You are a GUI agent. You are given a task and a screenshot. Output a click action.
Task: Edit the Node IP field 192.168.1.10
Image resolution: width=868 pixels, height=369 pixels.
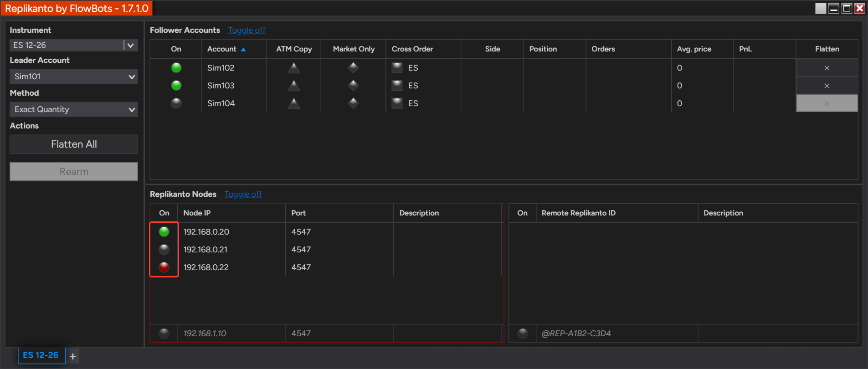point(232,333)
